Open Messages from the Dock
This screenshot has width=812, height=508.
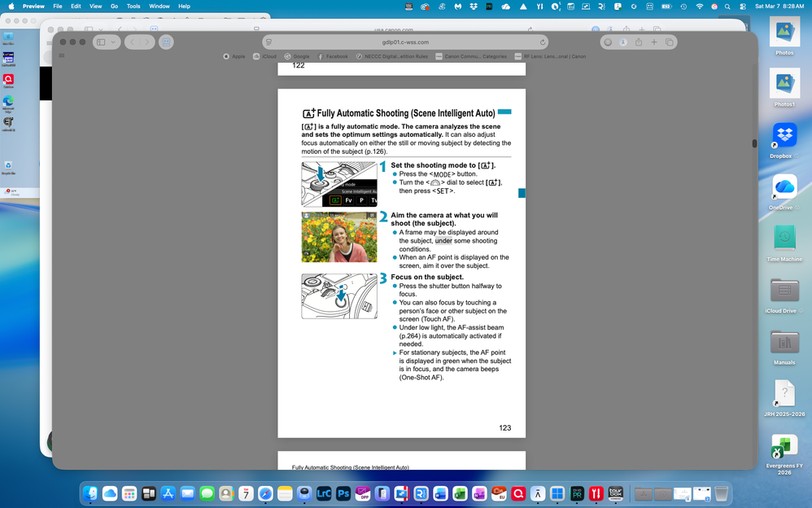tap(207, 493)
